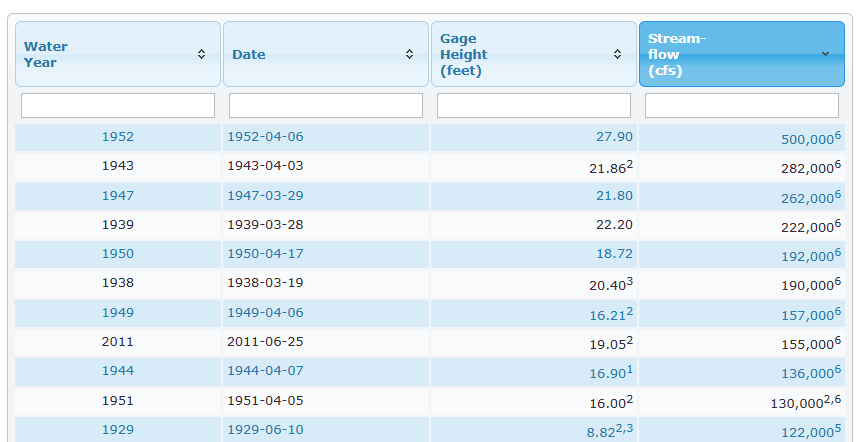Click sort arrows icon in Water Year header
Image resolution: width=864 pixels, height=442 pixels.
(x=202, y=54)
